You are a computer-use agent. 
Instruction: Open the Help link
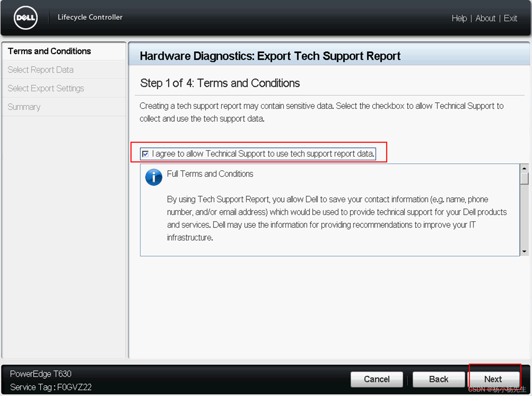tap(459, 18)
